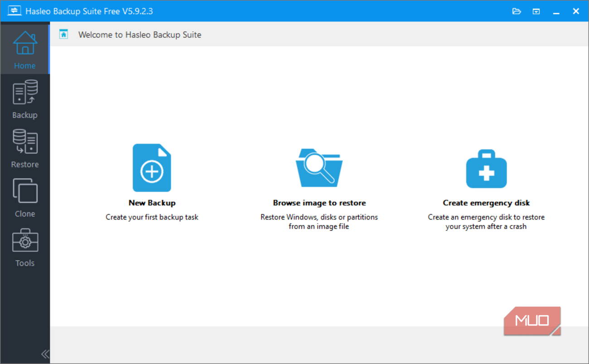Click the New Backup document icon
The image size is (589, 364).
152,168
